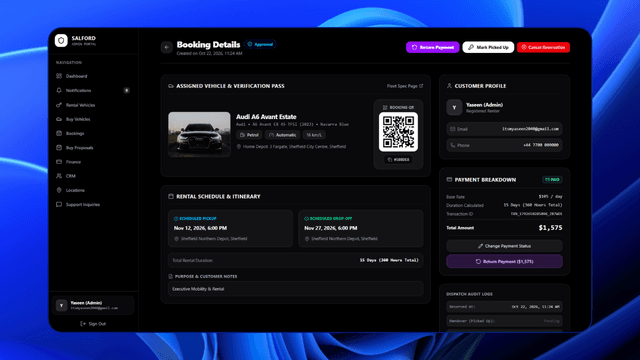The height and width of the screenshot is (360, 640).
Task: Click the Support Inquiries chat icon
Action: pyautogui.click(x=59, y=204)
